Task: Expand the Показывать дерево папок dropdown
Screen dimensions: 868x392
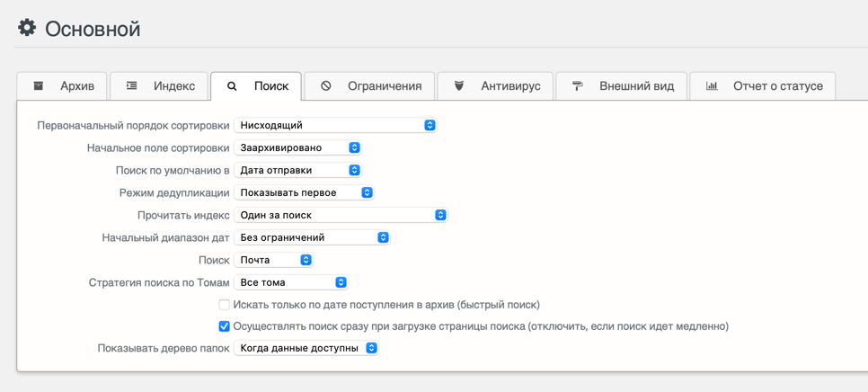Action: [306, 348]
